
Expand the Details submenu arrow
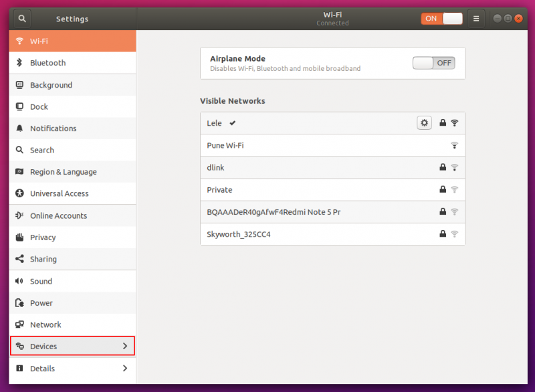coord(125,368)
